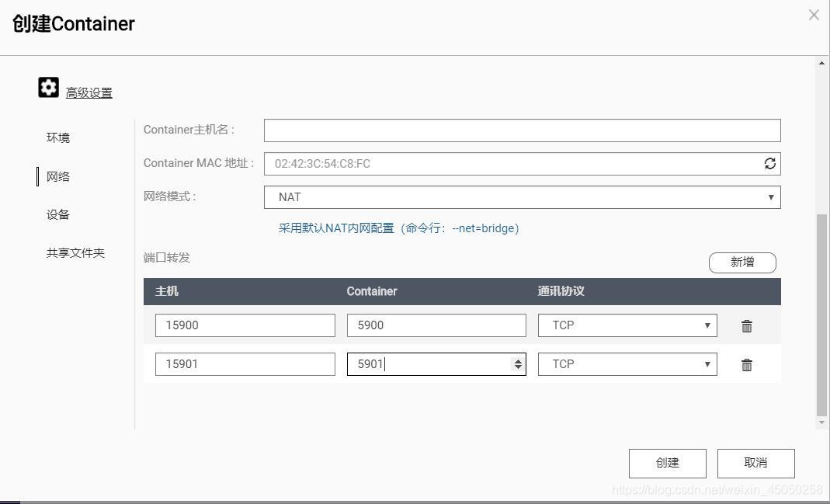Edit the container port 5900 field
830x504 pixels.
click(436, 325)
